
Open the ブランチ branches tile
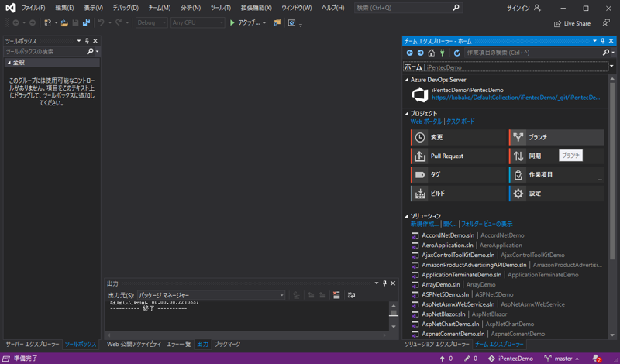(556, 137)
